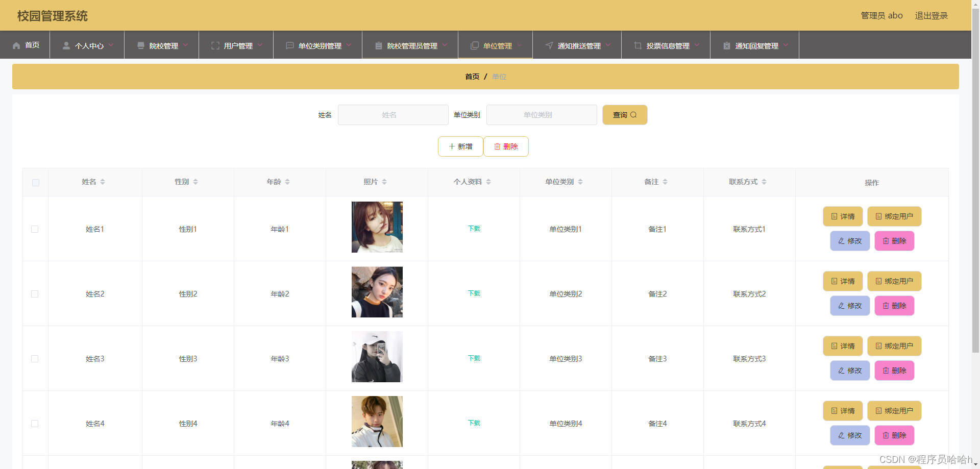Click the copy icon beside 单位管理
Viewport: 980px width, 469px height.
475,45
